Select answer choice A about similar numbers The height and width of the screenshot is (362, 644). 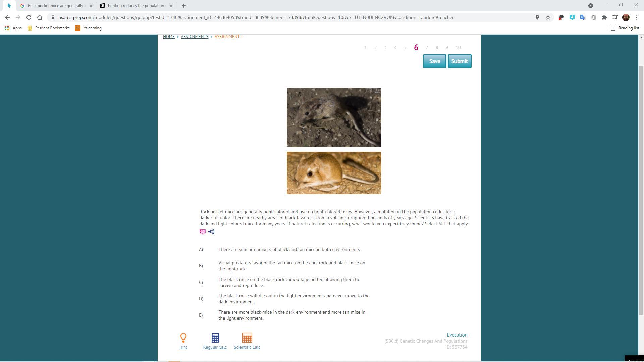289,250
